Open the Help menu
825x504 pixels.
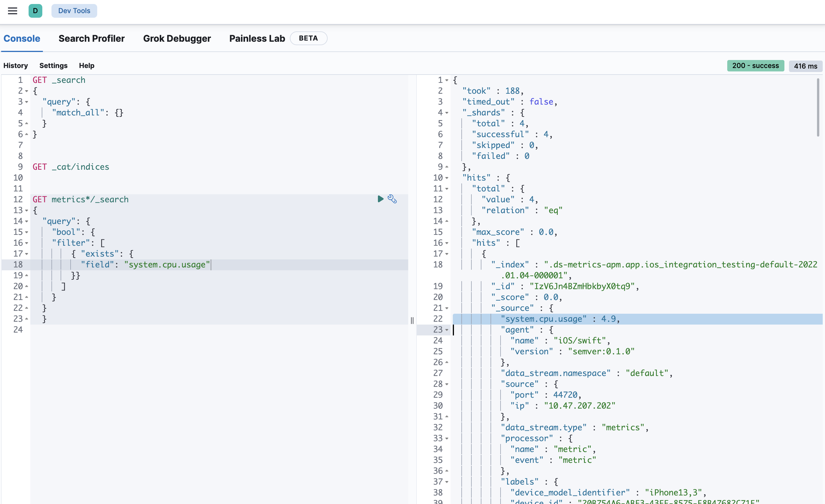pos(86,65)
